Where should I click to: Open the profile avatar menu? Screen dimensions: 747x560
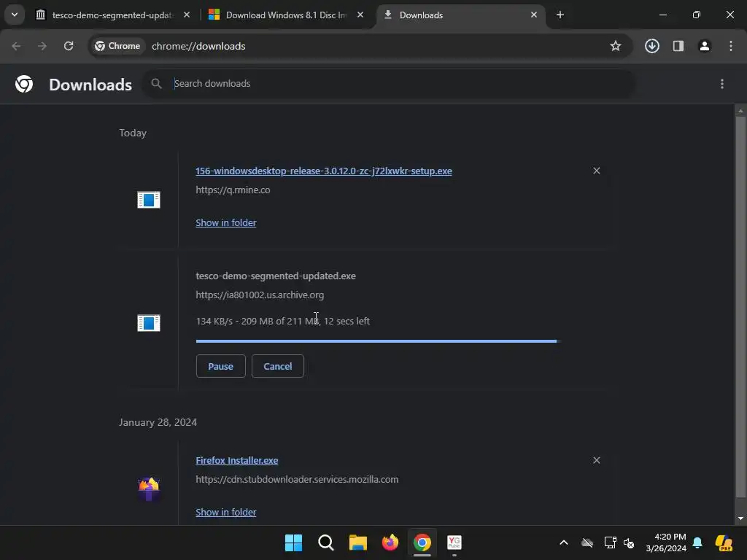(x=705, y=46)
